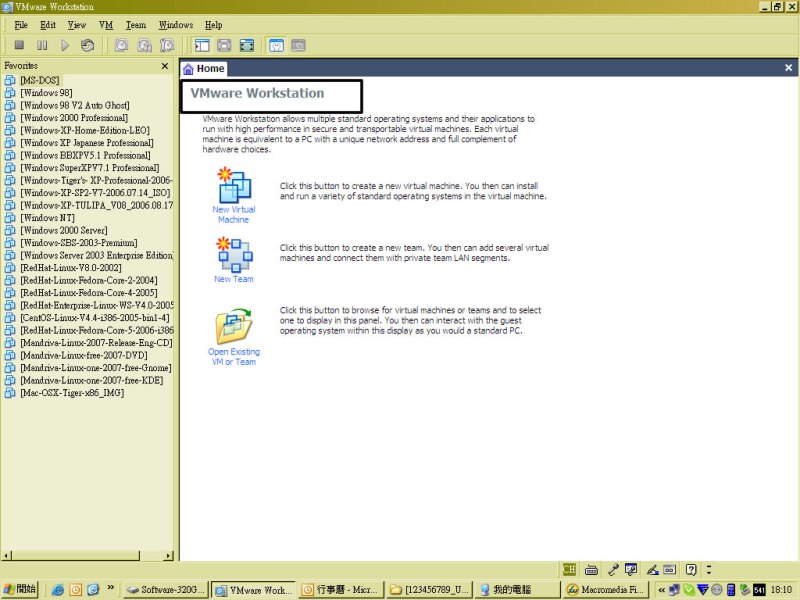Select [RedHat-Linux-V8.0-2002] favorite

coord(71,268)
